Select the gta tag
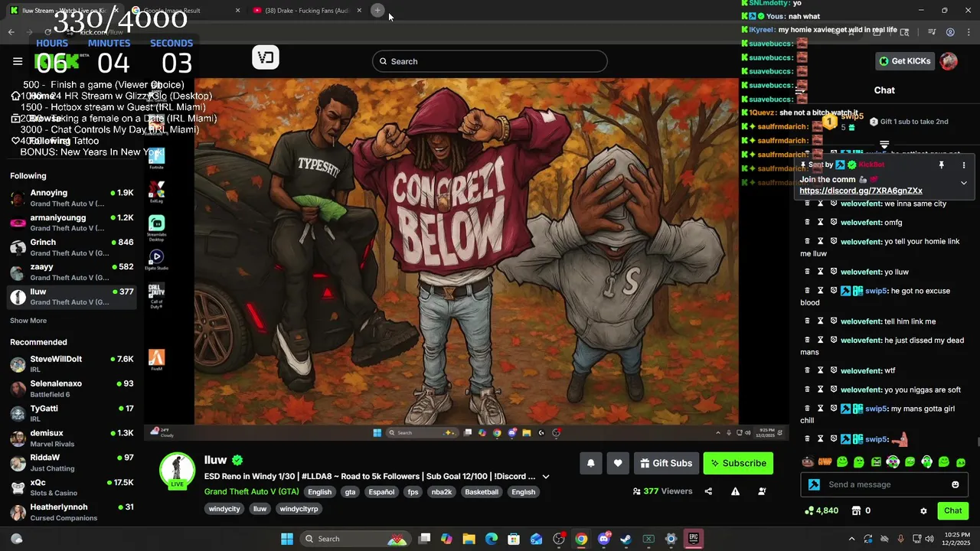The height and width of the screenshot is (551, 980). coord(350,492)
